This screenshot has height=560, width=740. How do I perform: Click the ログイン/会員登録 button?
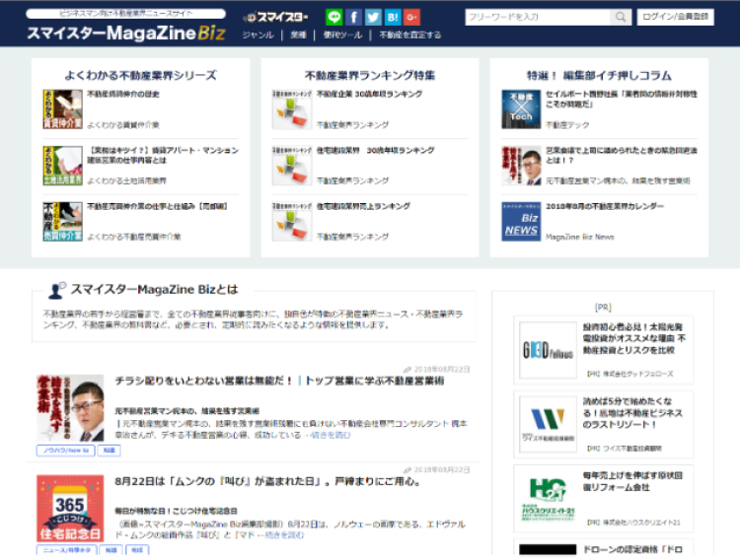tap(675, 17)
